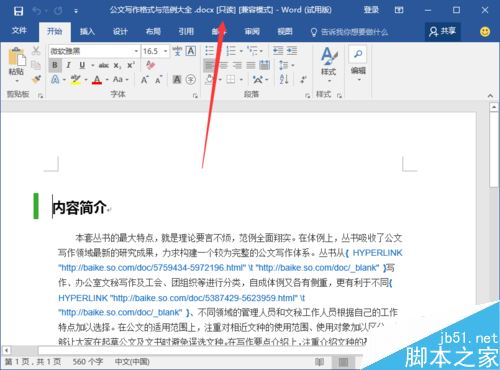
Task: Select the Format Painter brush
Action: (x=36, y=79)
